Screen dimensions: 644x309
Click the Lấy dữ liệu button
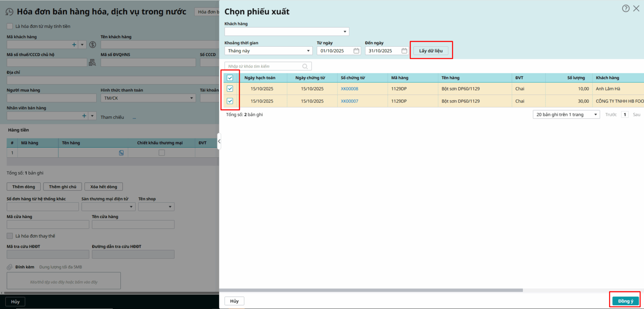pos(431,51)
